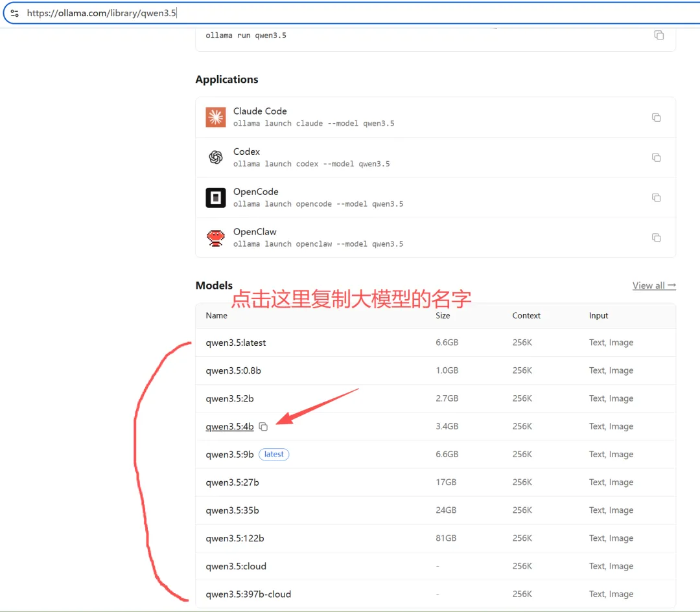The width and height of the screenshot is (700, 612).
Task: Click the 2.7GB size cell
Action: click(447, 398)
